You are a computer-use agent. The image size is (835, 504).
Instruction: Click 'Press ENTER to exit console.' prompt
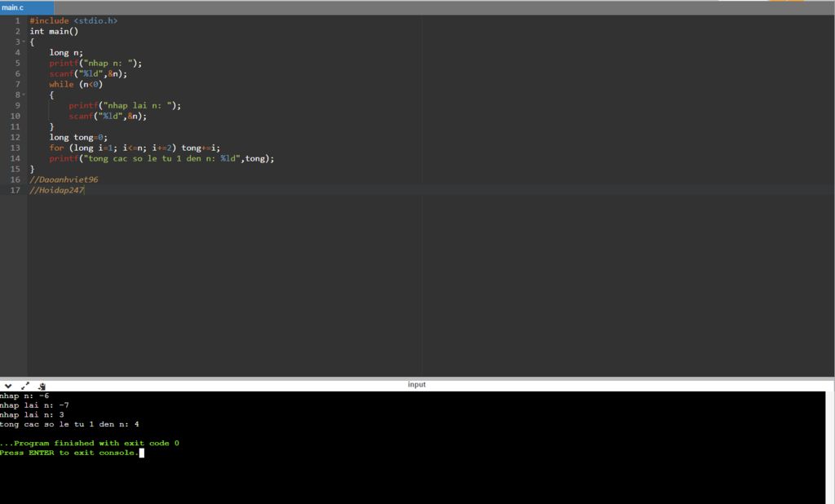pyautogui.click(x=69, y=453)
